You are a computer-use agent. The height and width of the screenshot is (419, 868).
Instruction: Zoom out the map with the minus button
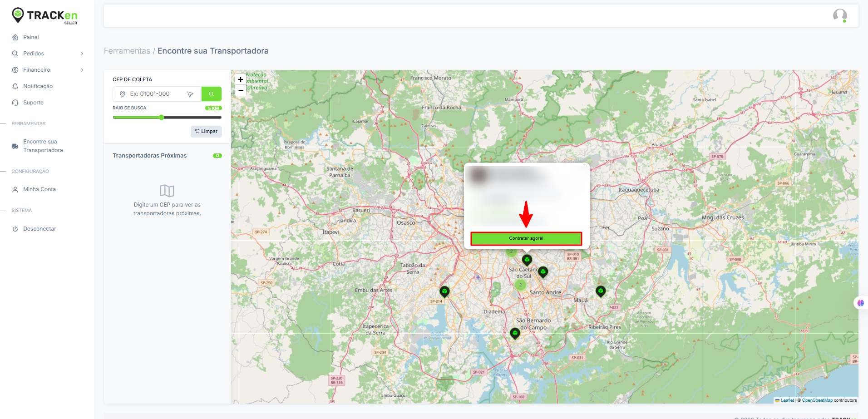pos(241,90)
